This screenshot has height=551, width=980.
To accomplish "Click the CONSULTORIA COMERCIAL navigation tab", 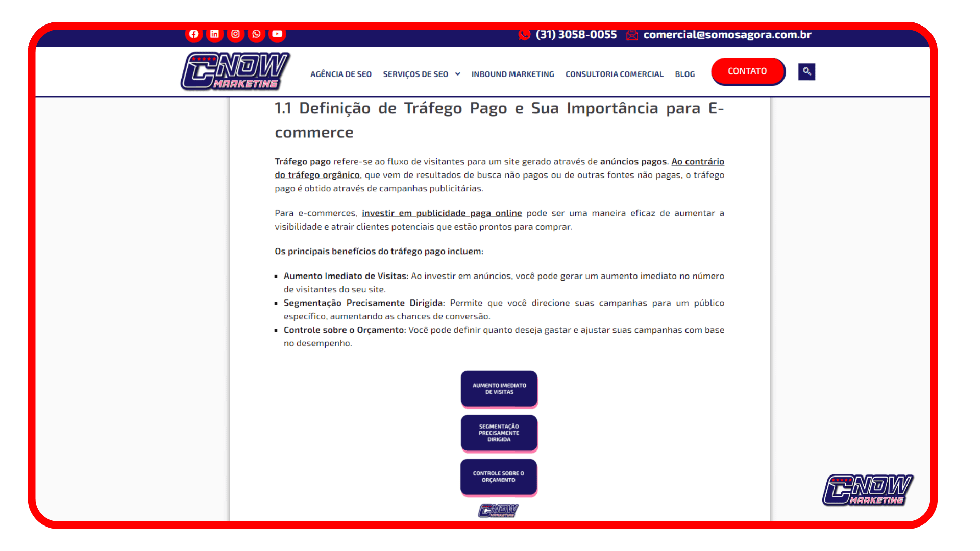I will [x=614, y=73].
